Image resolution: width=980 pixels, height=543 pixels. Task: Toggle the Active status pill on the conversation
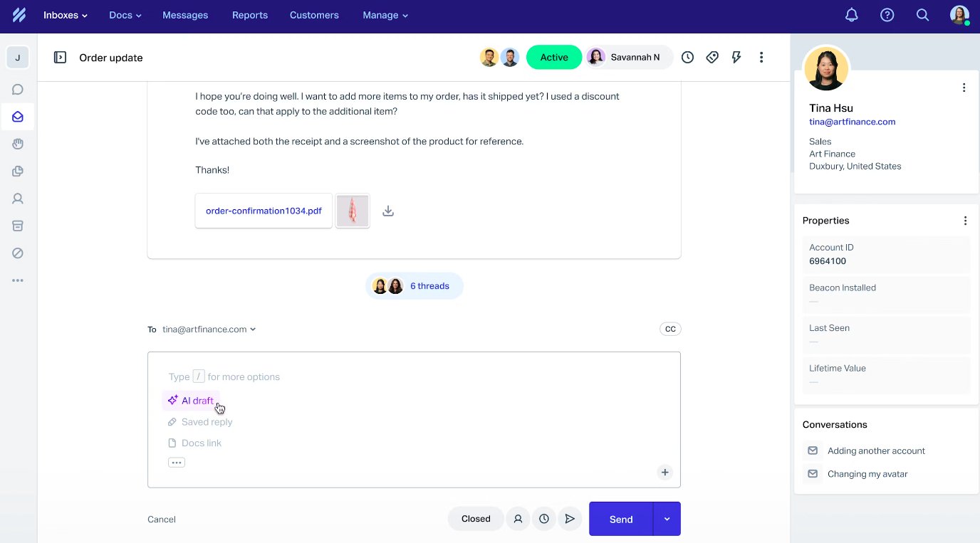click(554, 57)
